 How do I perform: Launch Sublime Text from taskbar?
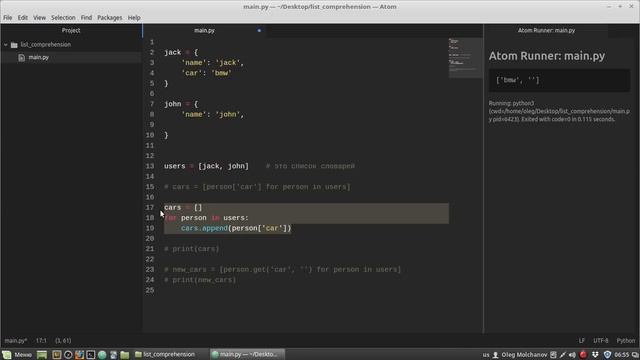point(56,355)
